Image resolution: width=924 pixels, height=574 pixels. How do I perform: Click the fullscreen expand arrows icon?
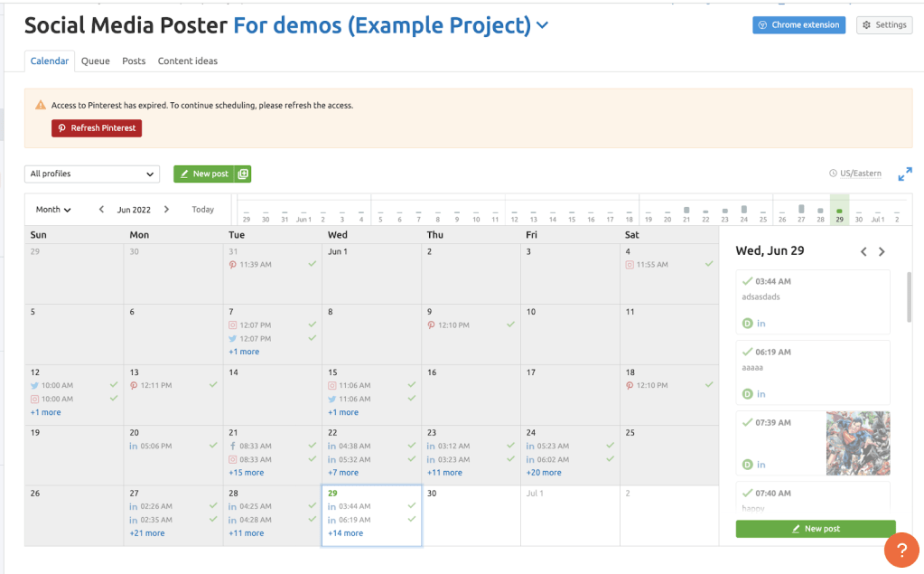(904, 174)
